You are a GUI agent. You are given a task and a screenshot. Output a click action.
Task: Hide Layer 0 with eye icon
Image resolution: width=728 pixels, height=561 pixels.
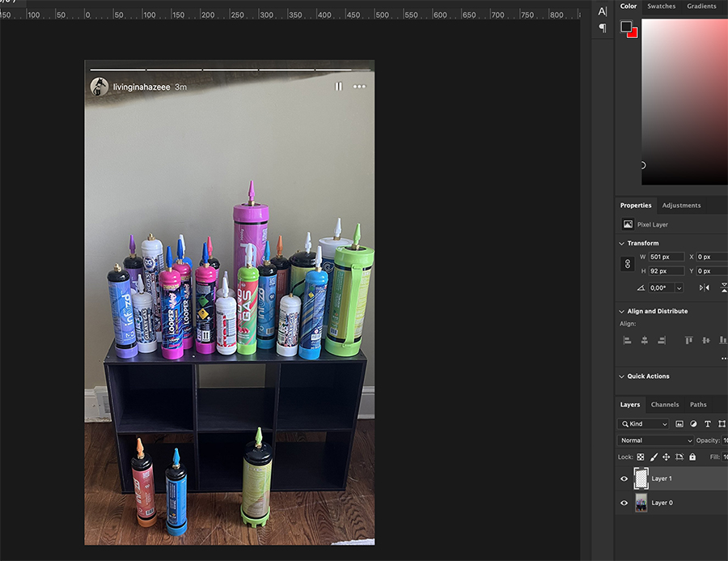[x=624, y=503]
